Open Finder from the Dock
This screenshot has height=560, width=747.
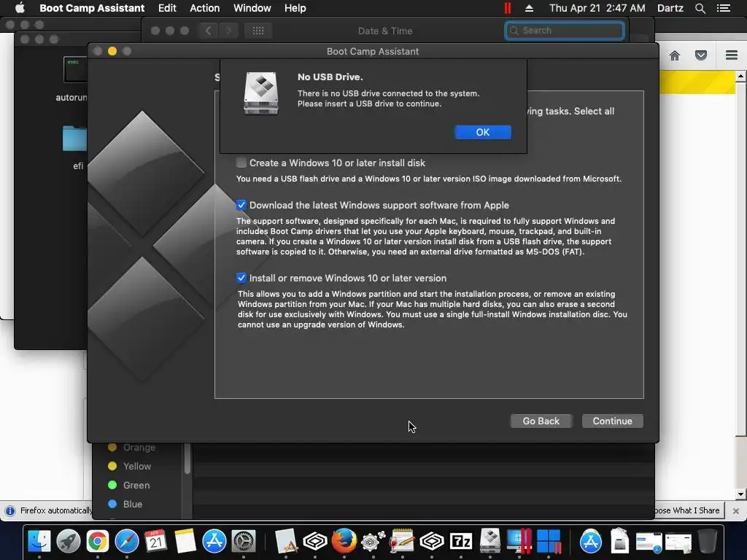(39, 541)
